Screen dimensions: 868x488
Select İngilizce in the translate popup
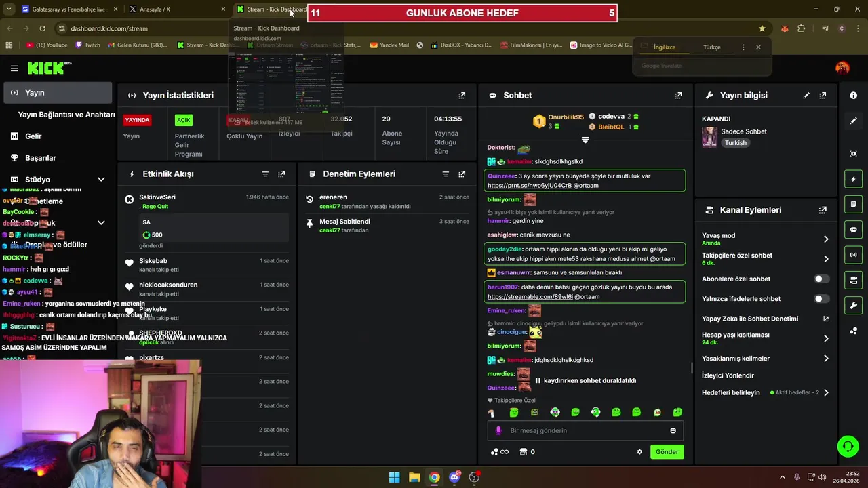point(665,47)
